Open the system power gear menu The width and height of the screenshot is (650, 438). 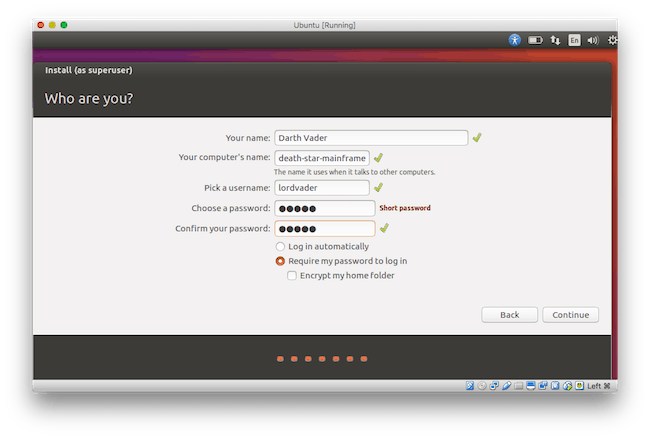click(612, 40)
